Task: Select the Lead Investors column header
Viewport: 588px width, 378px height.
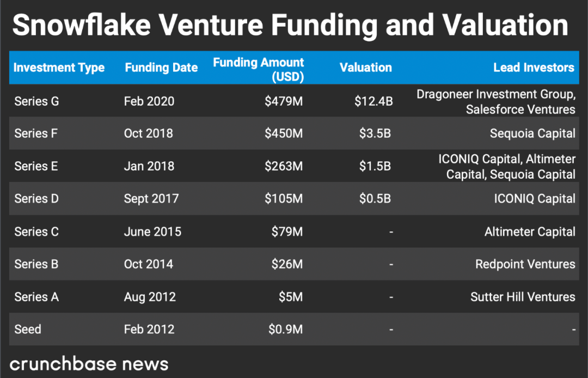Action: [534, 68]
